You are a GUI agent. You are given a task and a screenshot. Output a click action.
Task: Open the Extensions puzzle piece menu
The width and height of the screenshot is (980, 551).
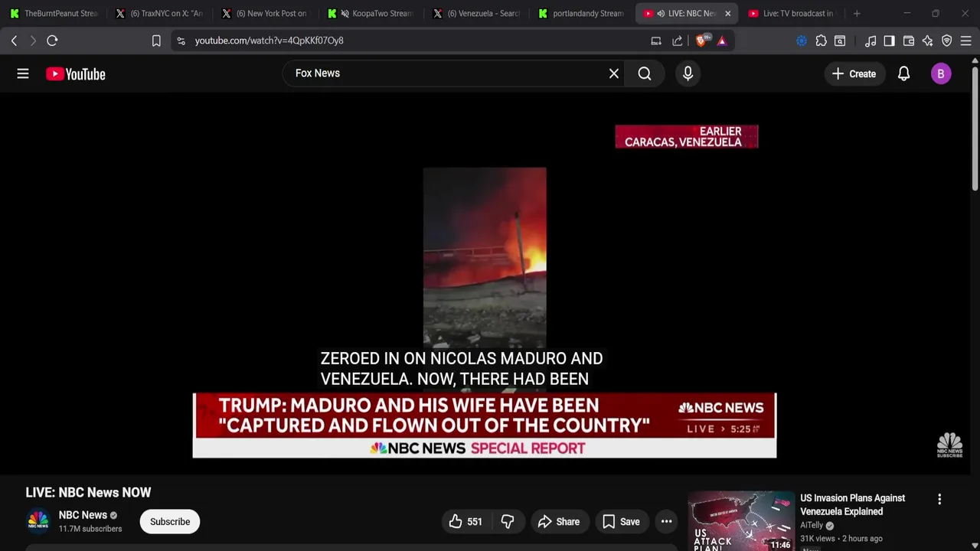point(821,41)
